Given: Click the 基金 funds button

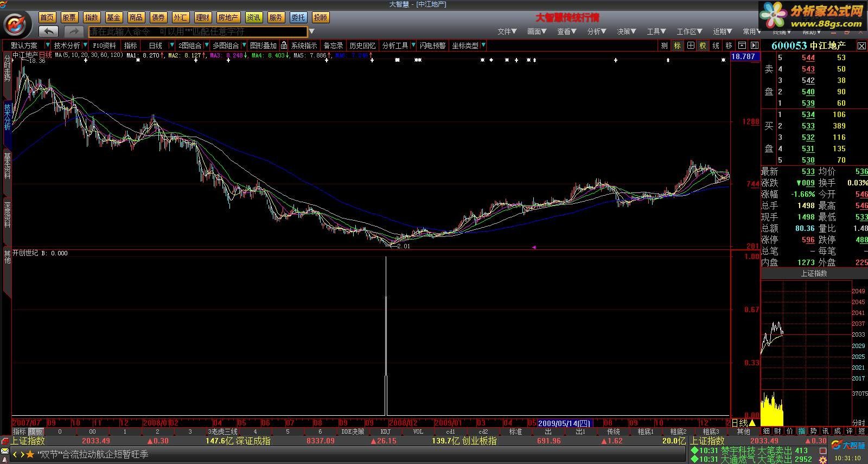Looking at the screenshot, I should pos(114,17).
